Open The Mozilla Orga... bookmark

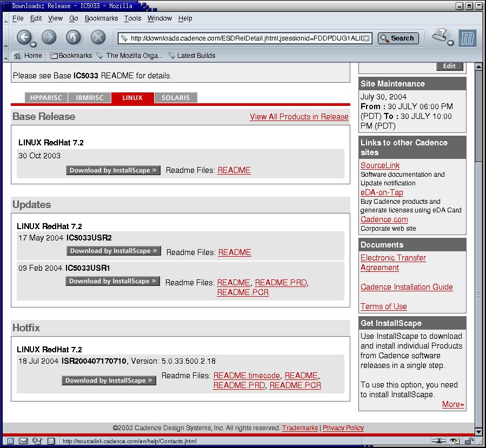click(x=130, y=56)
